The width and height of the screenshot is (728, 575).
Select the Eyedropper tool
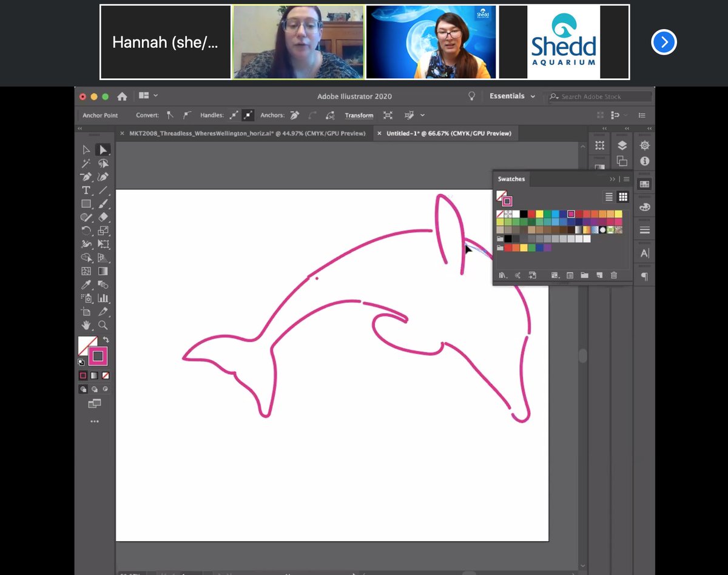[86, 284]
